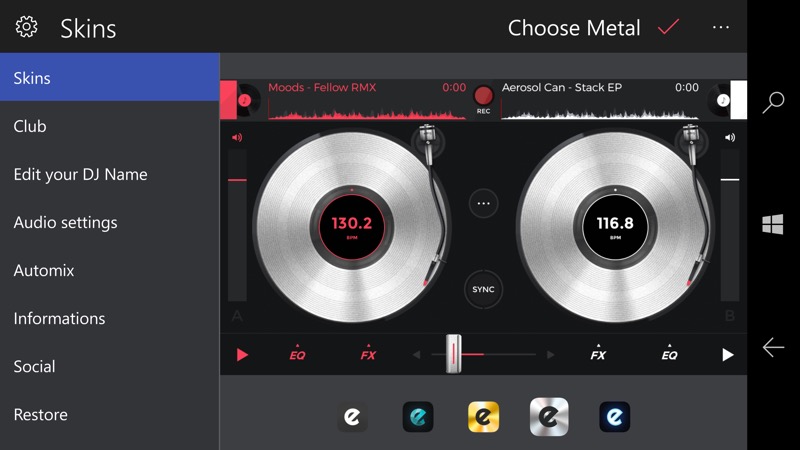Click the right turntable platter showing 116.8 BPM

pyautogui.click(x=615, y=227)
